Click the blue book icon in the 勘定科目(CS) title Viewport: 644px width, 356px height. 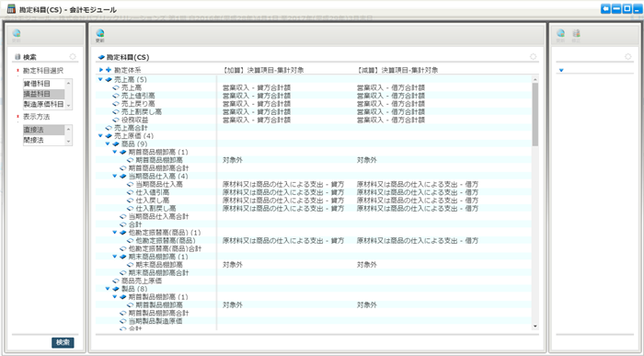click(x=101, y=57)
